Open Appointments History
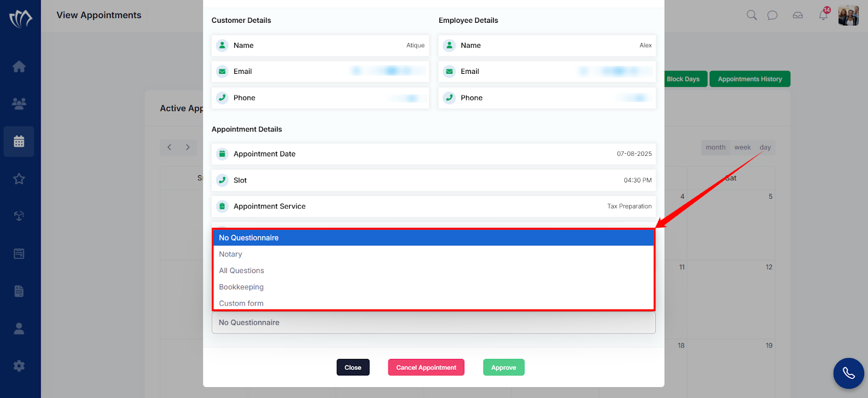 750,79
